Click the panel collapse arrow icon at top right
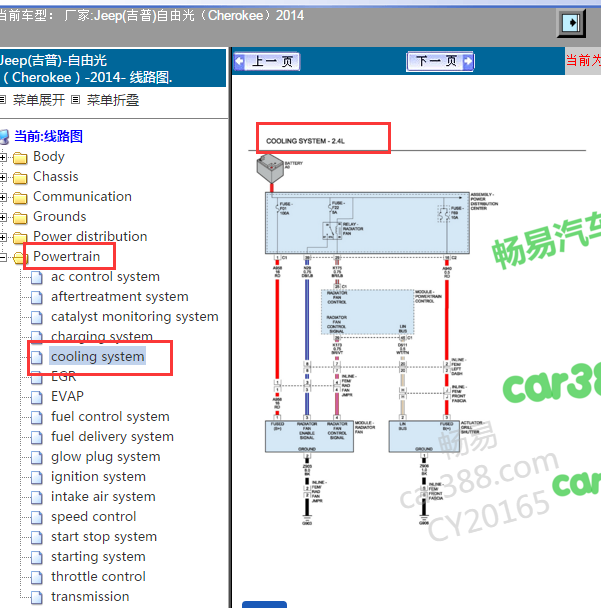This screenshot has width=601, height=608. pyautogui.click(x=571, y=23)
